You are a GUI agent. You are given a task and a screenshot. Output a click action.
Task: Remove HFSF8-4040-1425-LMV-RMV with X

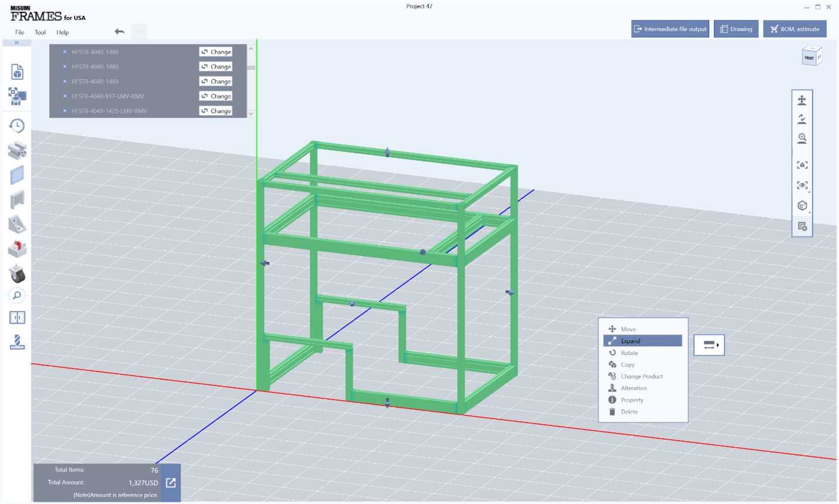tap(65, 110)
